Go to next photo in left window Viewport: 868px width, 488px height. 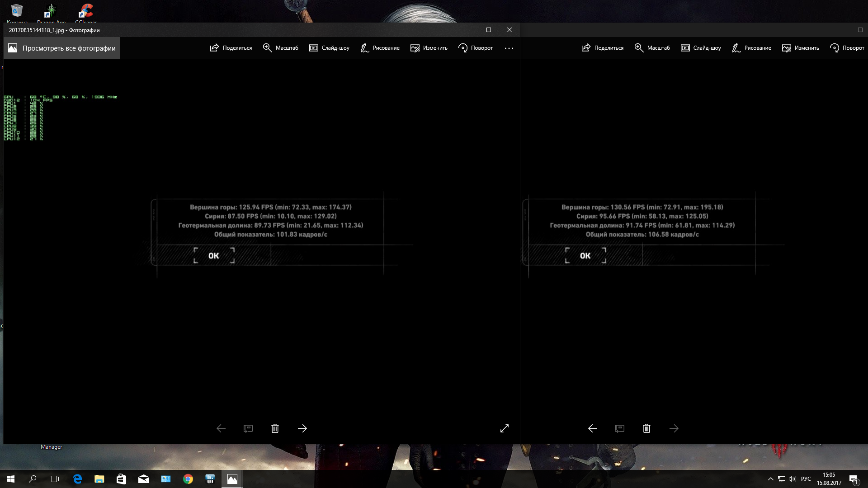coord(302,428)
